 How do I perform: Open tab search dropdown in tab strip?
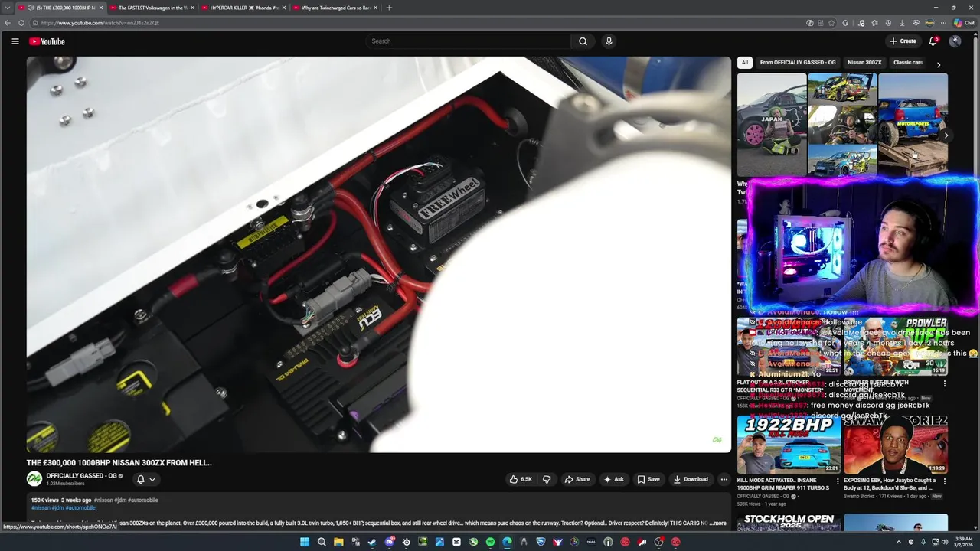tap(8, 8)
